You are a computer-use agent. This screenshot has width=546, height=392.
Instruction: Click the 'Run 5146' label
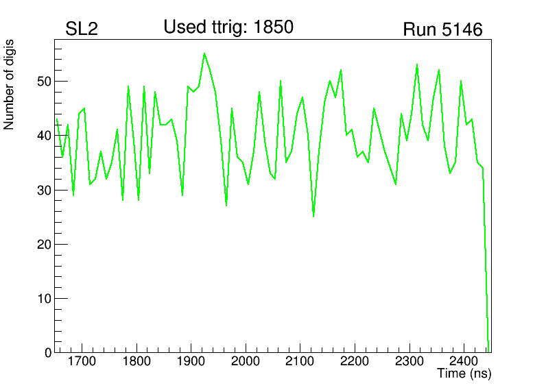(x=442, y=29)
